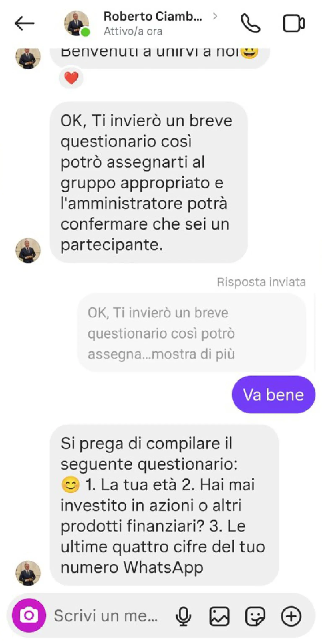Open the purple camera button
The image size is (322, 644).
(x=29, y=615)
